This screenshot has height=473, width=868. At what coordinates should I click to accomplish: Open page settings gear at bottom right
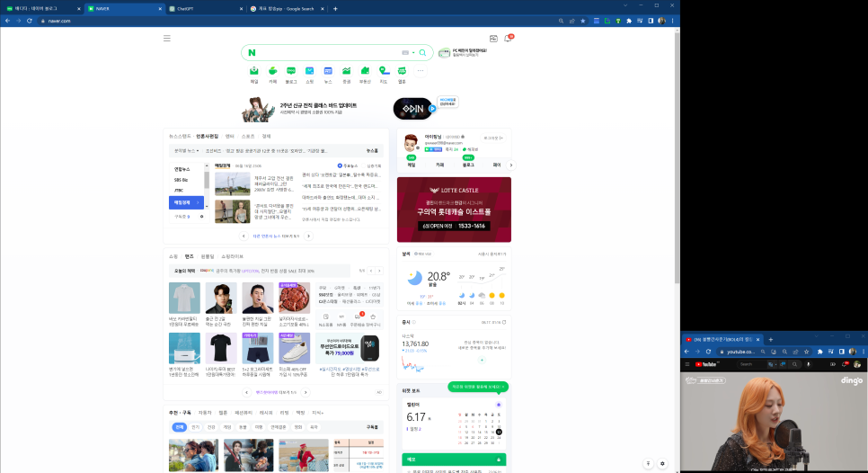click(662, 464)
